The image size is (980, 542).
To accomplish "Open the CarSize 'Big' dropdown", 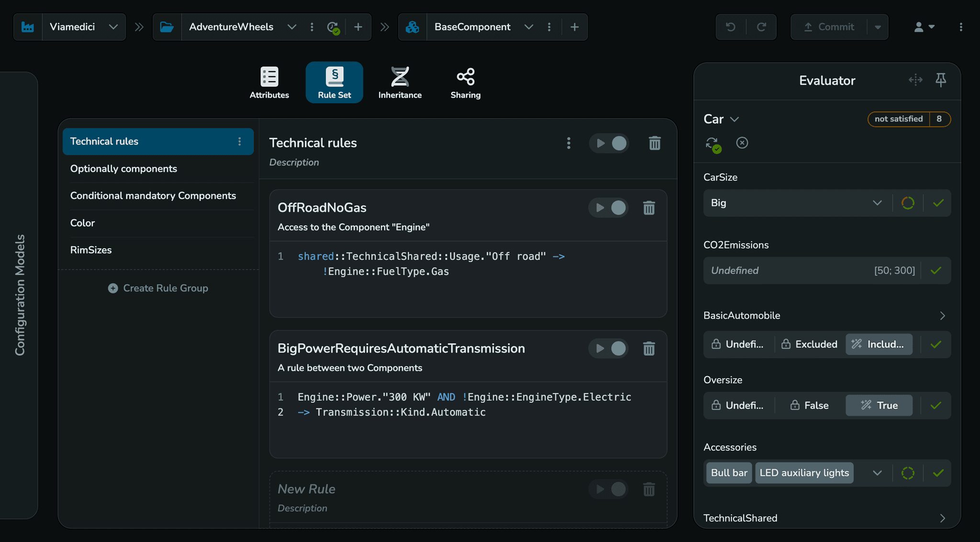I will (x=877, y=203).
